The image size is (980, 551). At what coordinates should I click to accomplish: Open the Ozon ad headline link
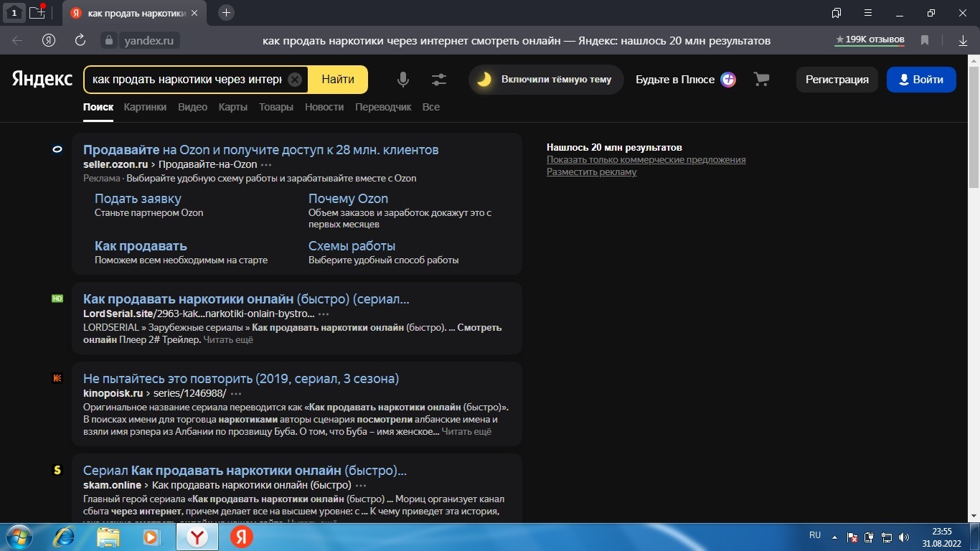pos(261,150)
